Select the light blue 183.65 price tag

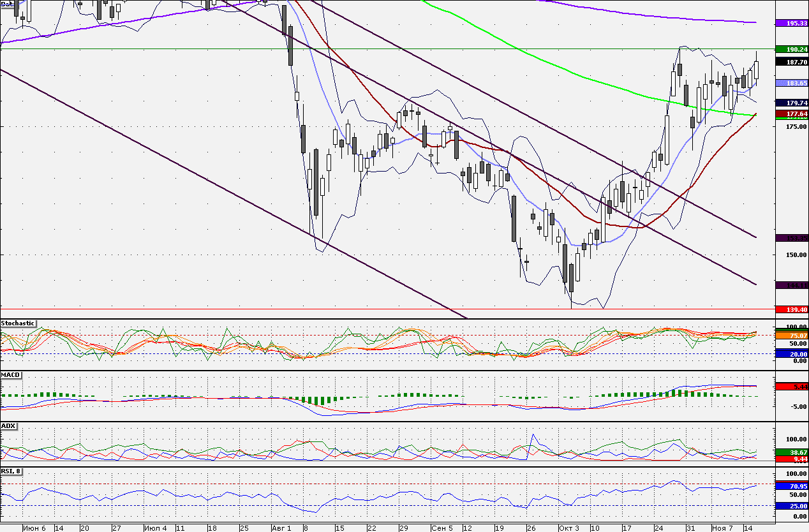[792, 84]
